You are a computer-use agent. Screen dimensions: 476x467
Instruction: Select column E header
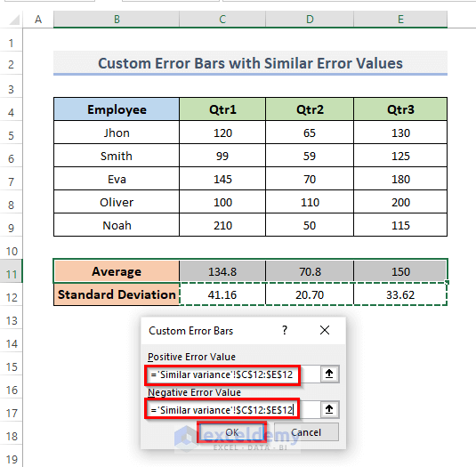click(400, 20)
